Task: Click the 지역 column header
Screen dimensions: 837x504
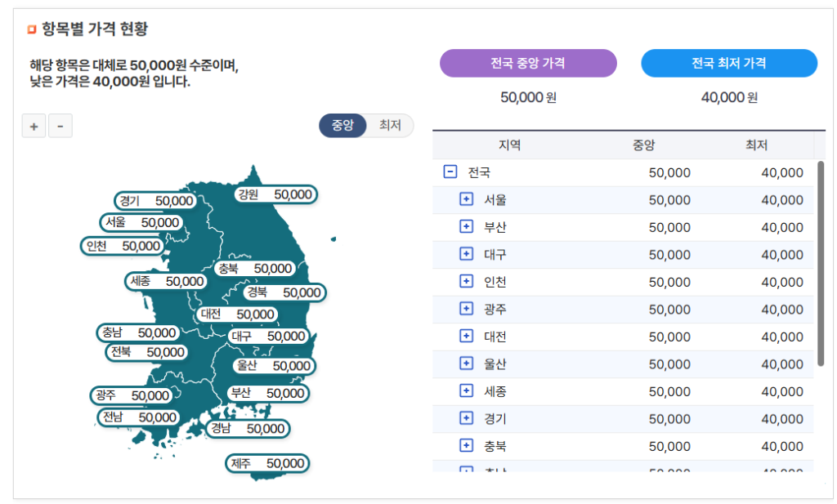Action: coord(510,145)
